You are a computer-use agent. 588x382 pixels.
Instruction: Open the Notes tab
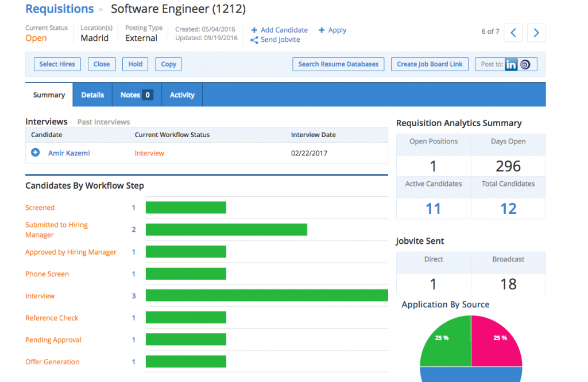point(137,95)
